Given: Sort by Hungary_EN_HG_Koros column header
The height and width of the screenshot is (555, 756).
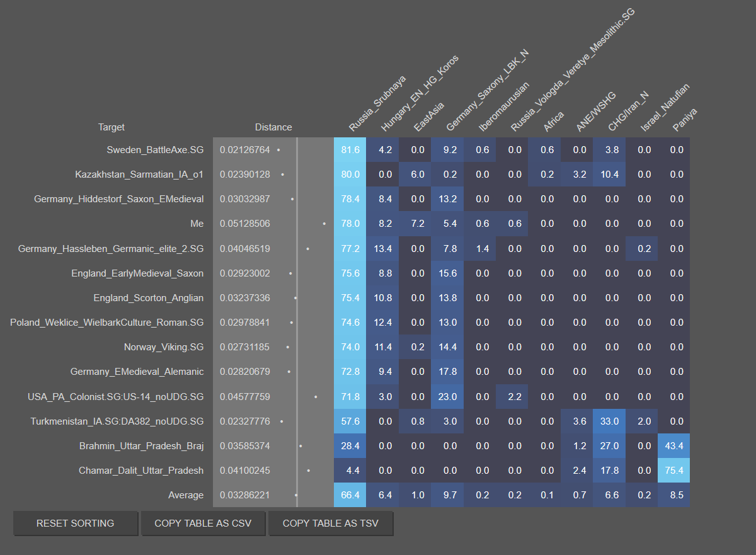Looking at the screenshot, I should coord(420,93).
